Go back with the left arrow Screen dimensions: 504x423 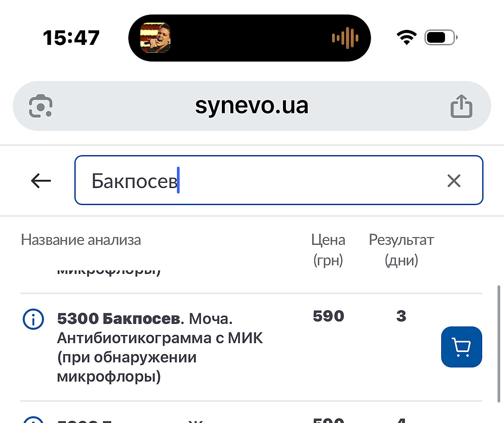point(41,181)
